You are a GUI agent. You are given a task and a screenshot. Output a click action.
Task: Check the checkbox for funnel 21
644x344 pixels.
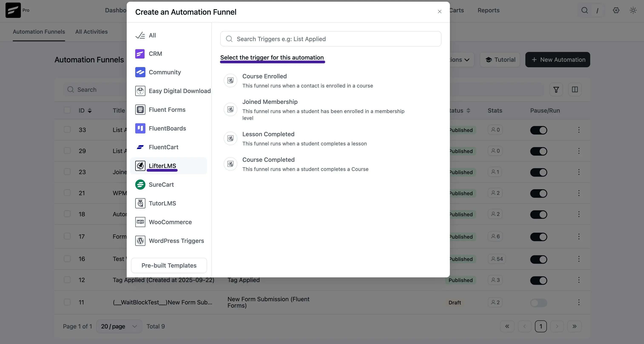click(67, 192)
